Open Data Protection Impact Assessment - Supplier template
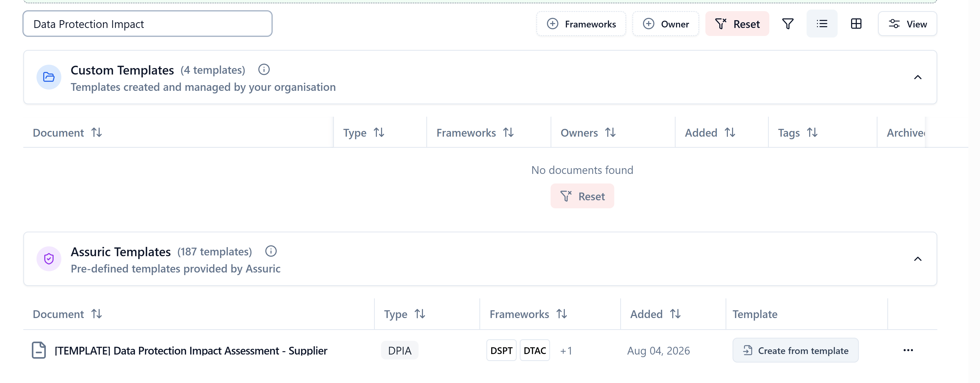Image resolution: width=980 pixels, height=383 pixels. click(x=191, y=351)
